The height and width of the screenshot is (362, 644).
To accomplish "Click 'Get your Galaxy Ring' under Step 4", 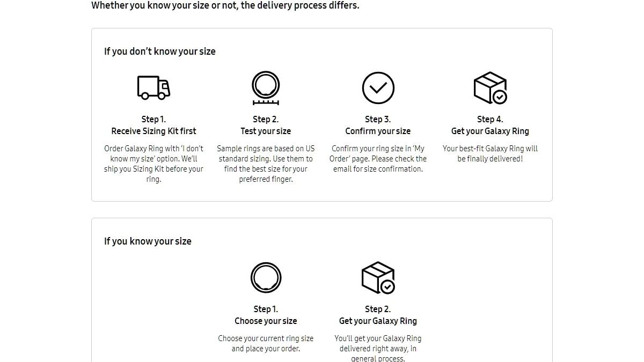I will (490, 131).
